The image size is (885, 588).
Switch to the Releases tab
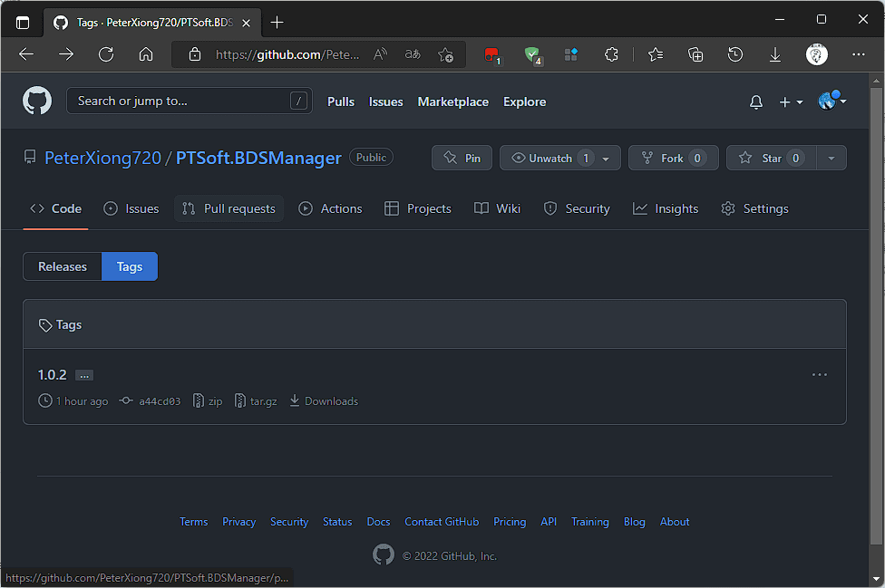point(62,266)
